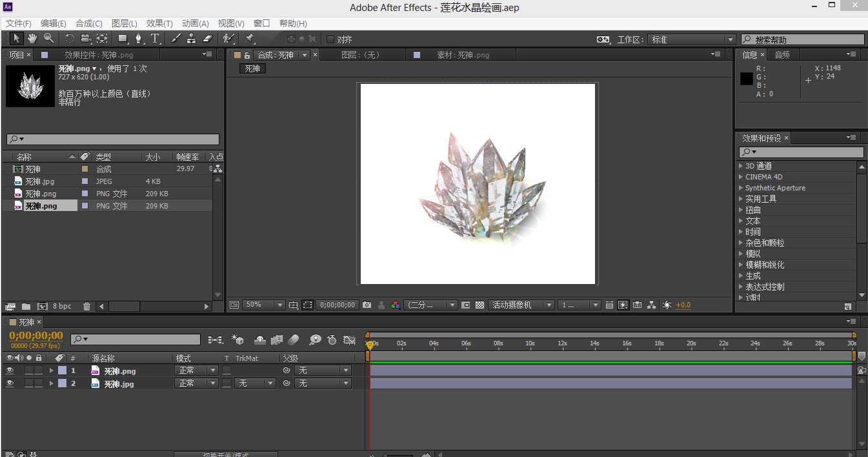Expand the 3D 通道 effects category
The image size is (868, 457).
tap(741, 166)
